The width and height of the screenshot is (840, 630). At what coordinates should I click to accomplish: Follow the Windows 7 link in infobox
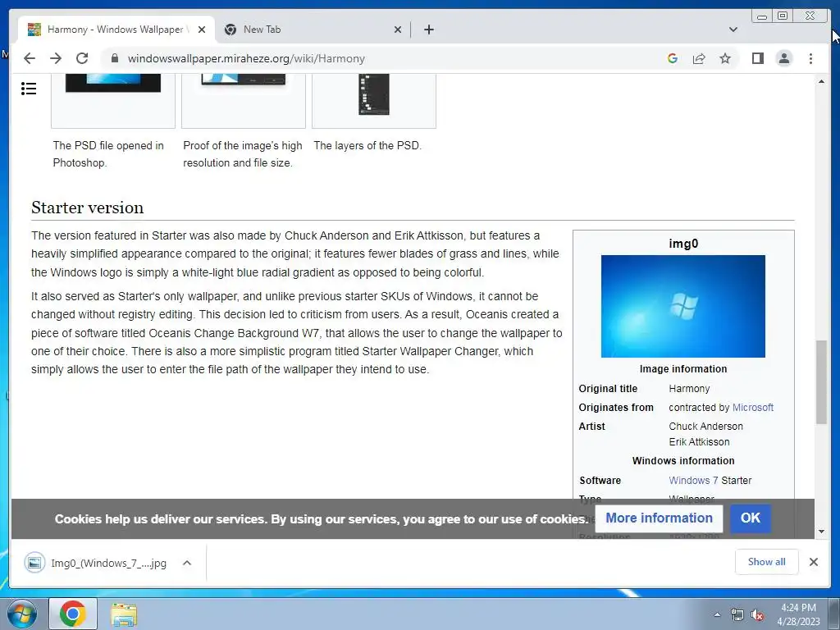[693, 480]
